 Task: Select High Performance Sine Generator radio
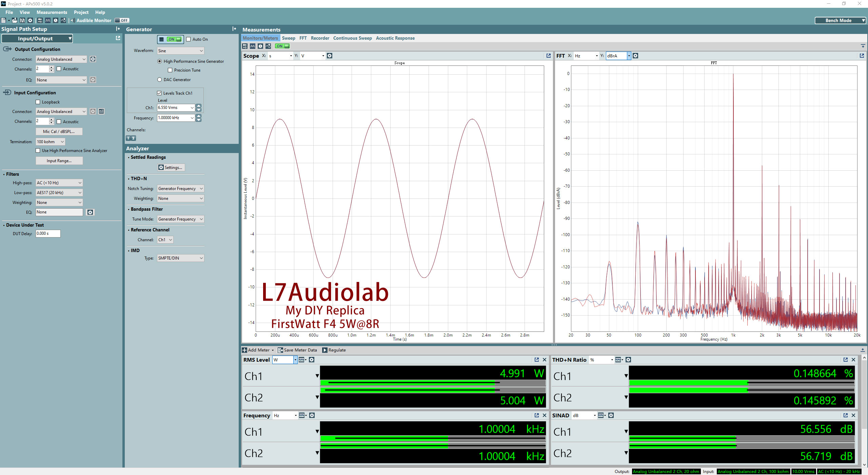[x=159, y=61]
